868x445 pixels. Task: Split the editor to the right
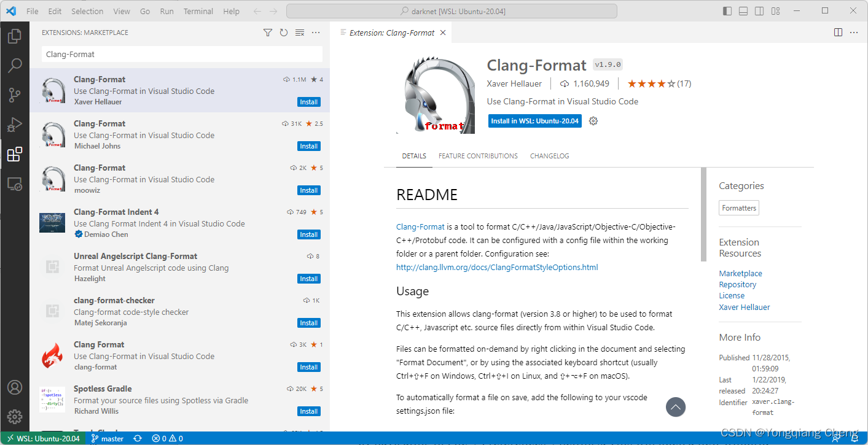(838, 32)
